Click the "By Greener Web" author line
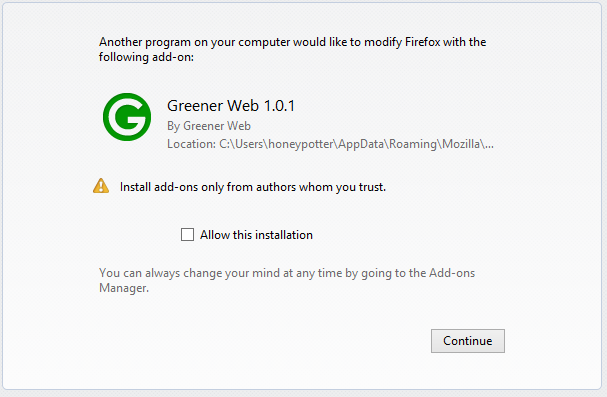607x397 pixels. point(209,126)
